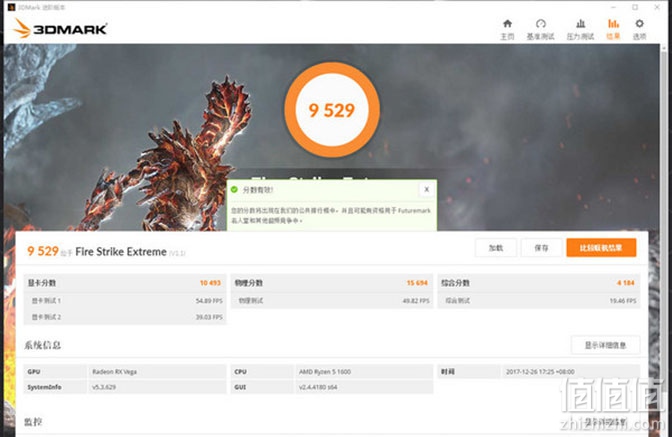The width and height of the screenshot is (672, 437).
Task: Select the highlighted Results tab icon
Action: (x=613, y=29)
